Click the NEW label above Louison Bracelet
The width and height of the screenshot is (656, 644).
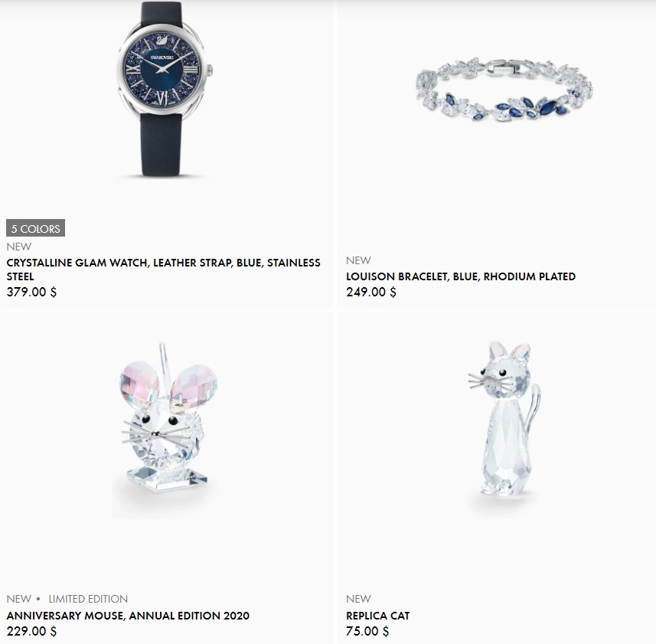click(x=358, y=260)
